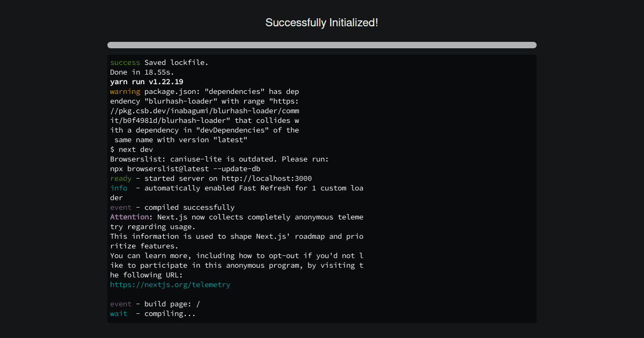Click the "compiled successfully" event line

pyautogui.click(x=189, y=208)
